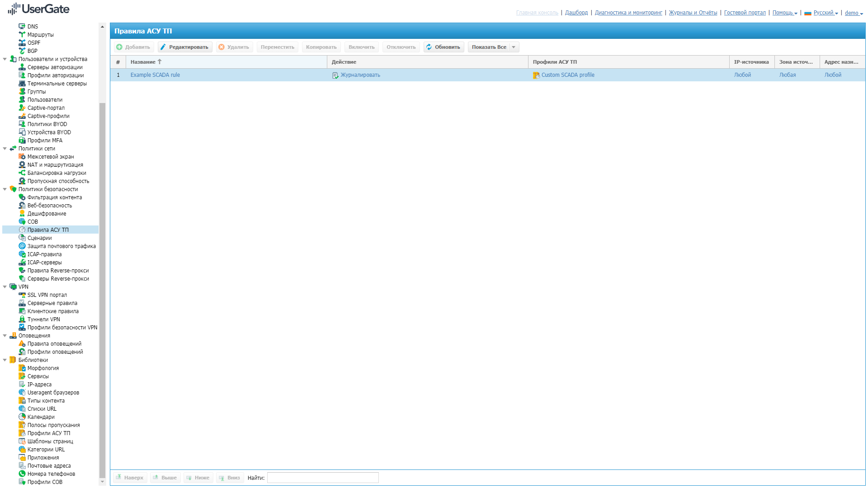
Task: Open the Example SCADA rule link
Action: (x=155, y=75)
